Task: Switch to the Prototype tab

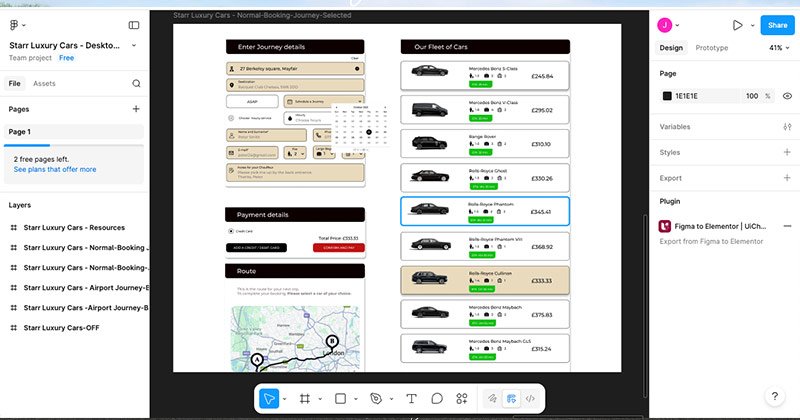Action: [x=711, y=48]
